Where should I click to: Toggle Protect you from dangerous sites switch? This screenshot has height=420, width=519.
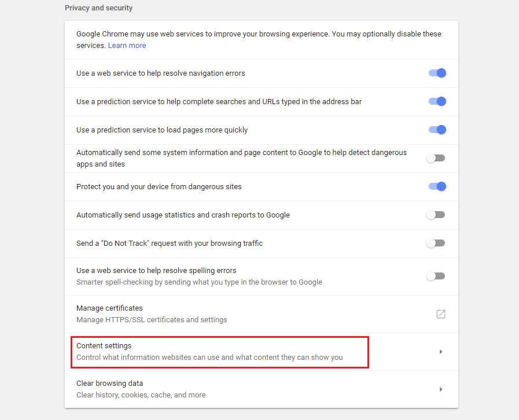(437, 186)
